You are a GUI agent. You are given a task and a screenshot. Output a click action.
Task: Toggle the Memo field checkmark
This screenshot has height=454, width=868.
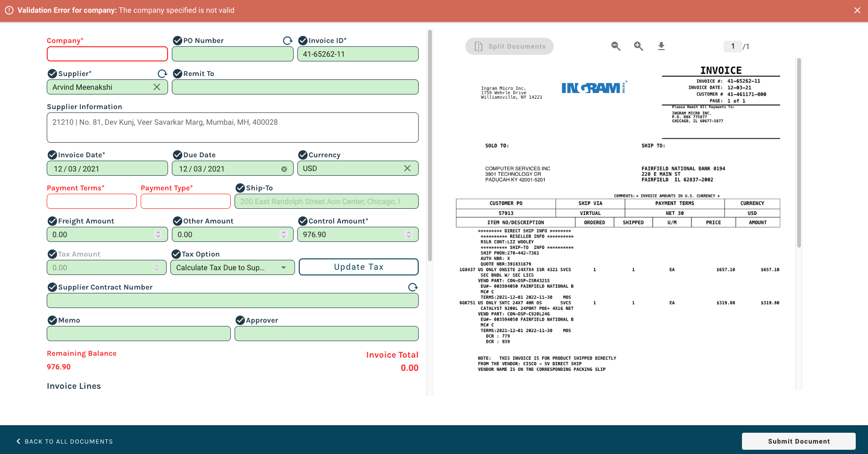click(52, 320)
